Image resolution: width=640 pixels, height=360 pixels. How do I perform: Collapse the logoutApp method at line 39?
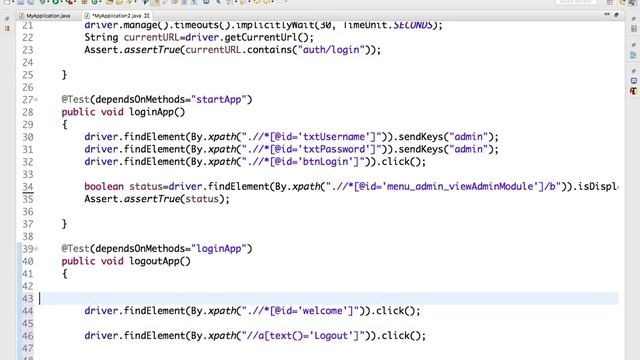click(x=36, y=249)
